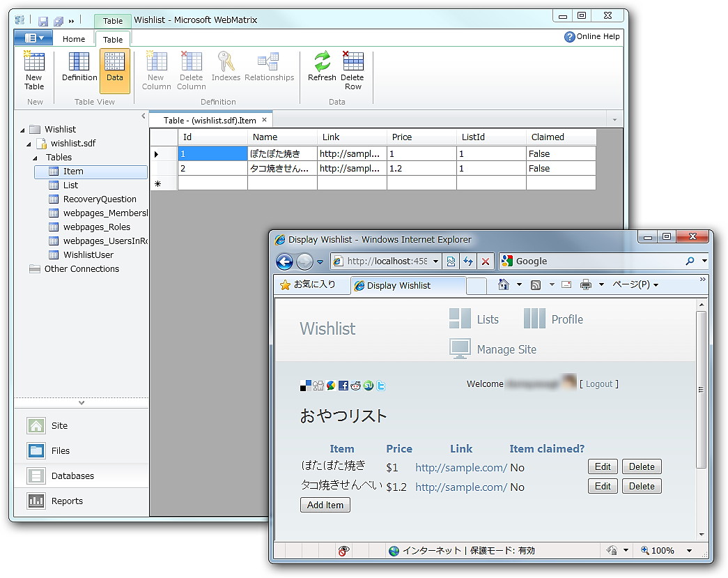Viewport: 728px width, 578px height.
Task: Click Delete Row in the ribbon
Action: 353,70
